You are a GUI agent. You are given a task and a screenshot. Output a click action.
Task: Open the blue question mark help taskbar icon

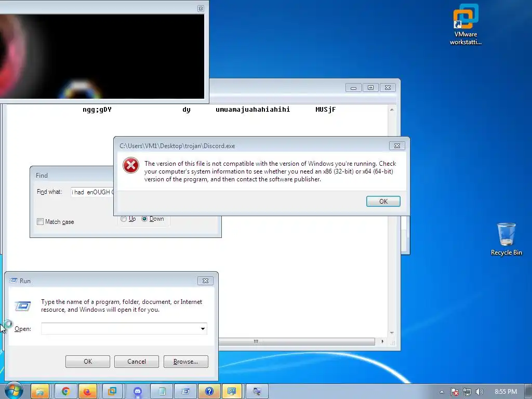point(209,392)
